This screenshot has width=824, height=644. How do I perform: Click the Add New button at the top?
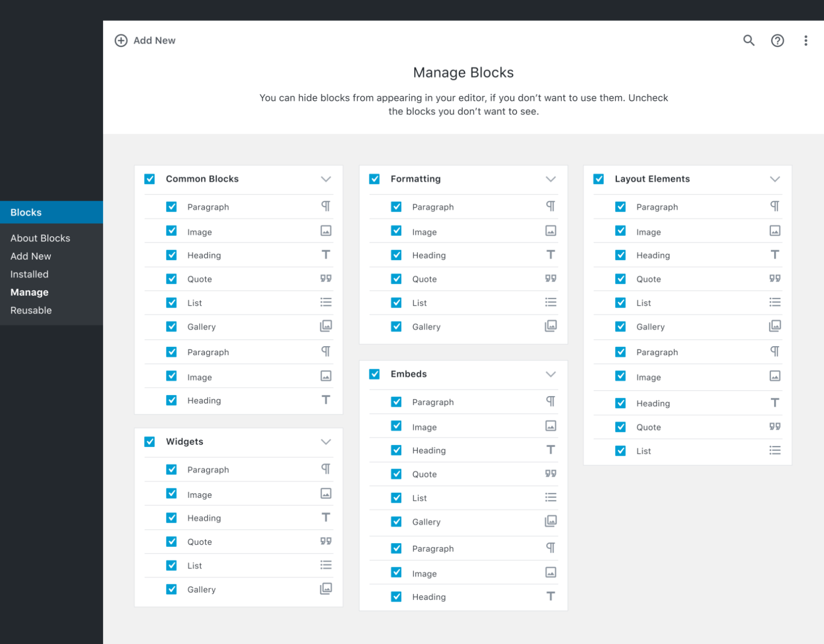[x=145, y=40]
